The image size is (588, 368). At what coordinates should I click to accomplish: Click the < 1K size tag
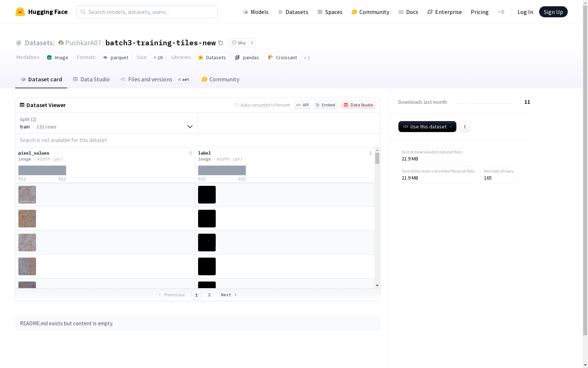click(x=158, y=57)
